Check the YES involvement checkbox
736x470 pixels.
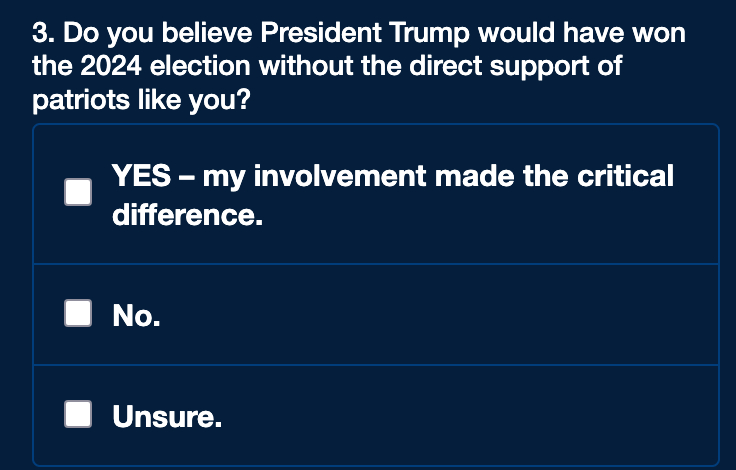click(x=78, y=193)
